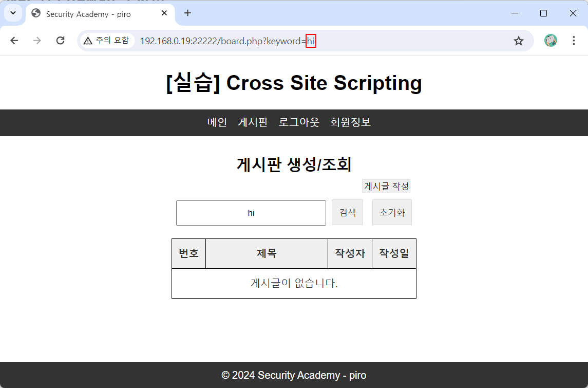Bookmark this page with the star icon

[x=519, y=41]
